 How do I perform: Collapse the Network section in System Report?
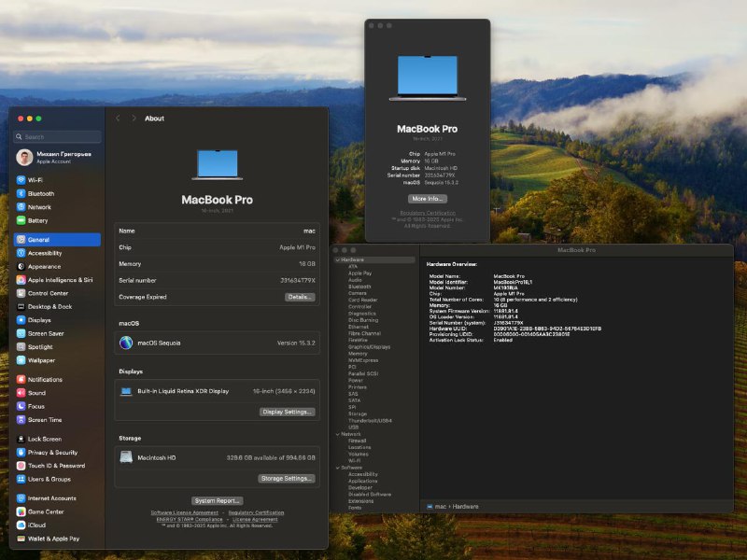click(x=338, y=434)
